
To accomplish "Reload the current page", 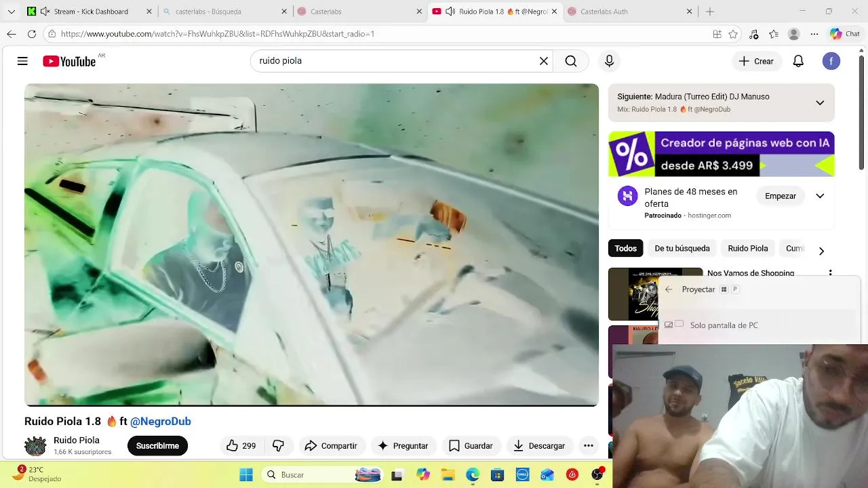I will pos(32,34).
